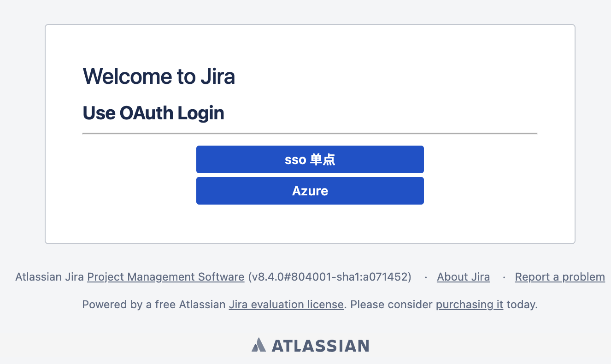Click the word 'today.' in the footer
This screenshot has height=364, width=611.
tap(522, 305)
